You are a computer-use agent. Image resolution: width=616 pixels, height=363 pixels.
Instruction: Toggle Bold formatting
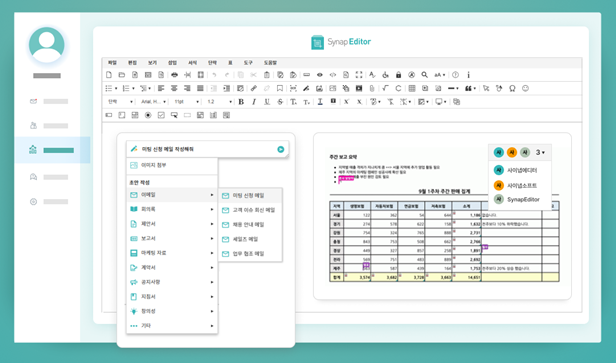[x=241, y=102]
